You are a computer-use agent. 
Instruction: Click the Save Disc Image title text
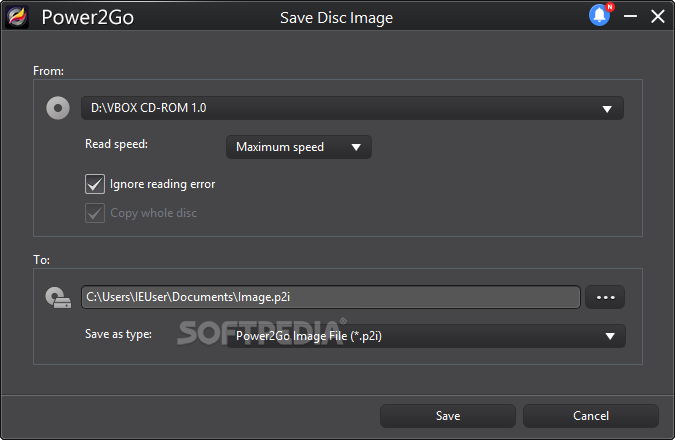[x=337, y=18]
